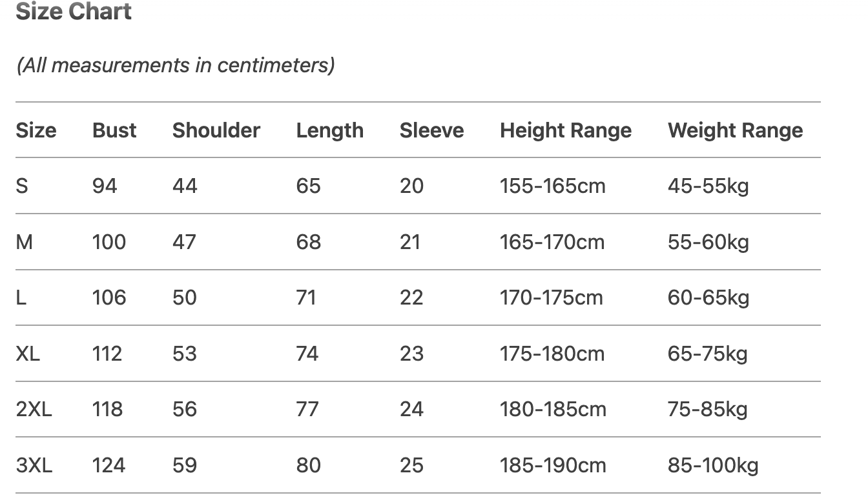Click the 3XL size row label
The width and height of the screenshot is (868, 502).
pos(34,465)
